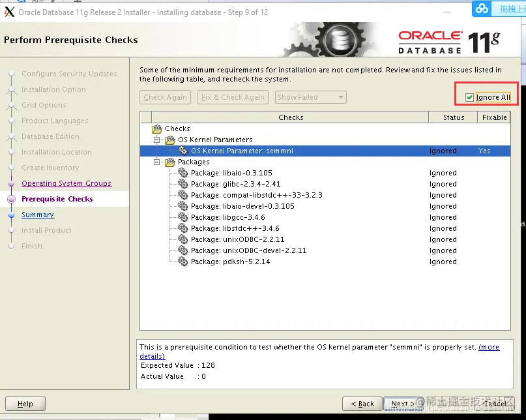This screenshot has width=526, height=420.
Task: Click the Checks root folder gear icon
Action: click(x=156, y=128)
